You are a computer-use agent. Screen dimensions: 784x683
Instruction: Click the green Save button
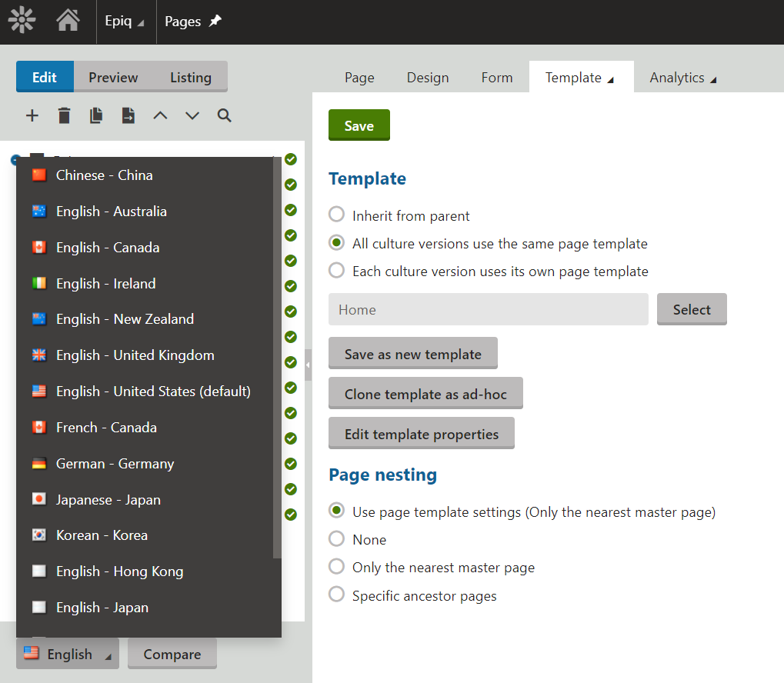pyautogui.click(x=359, y=125)
